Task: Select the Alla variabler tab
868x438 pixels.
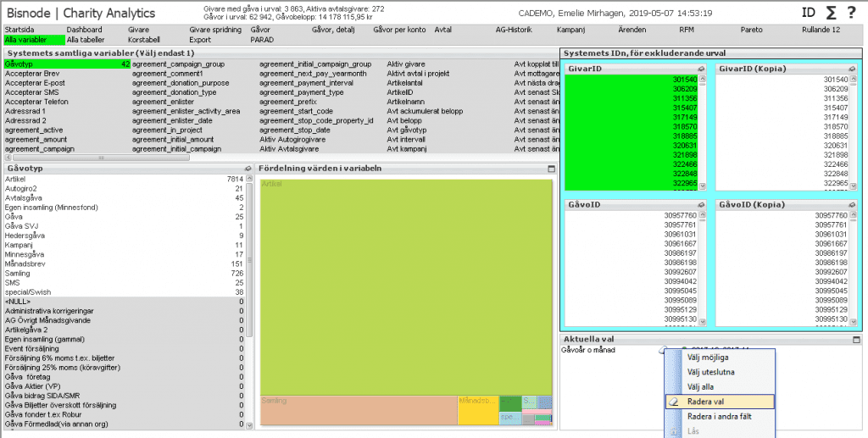Action: (34, 40)
